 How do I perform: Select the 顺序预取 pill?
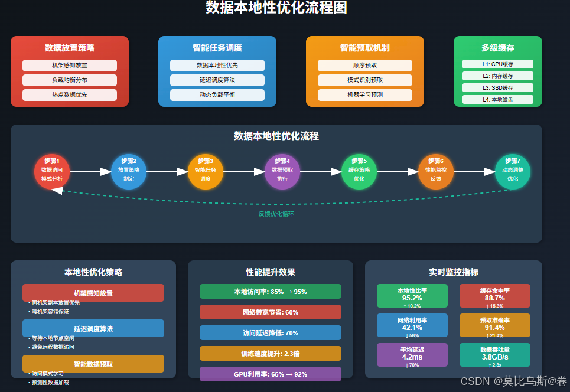coord(364,66)
